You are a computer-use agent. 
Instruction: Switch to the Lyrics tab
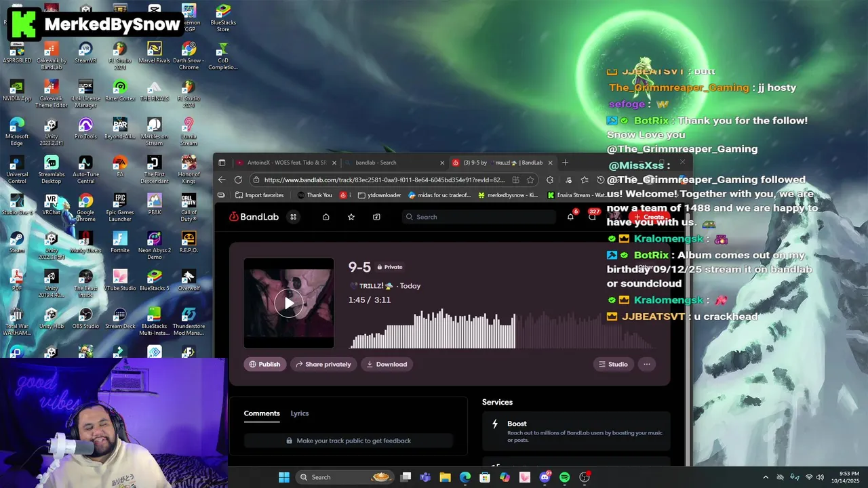click(x=300, y=413)
